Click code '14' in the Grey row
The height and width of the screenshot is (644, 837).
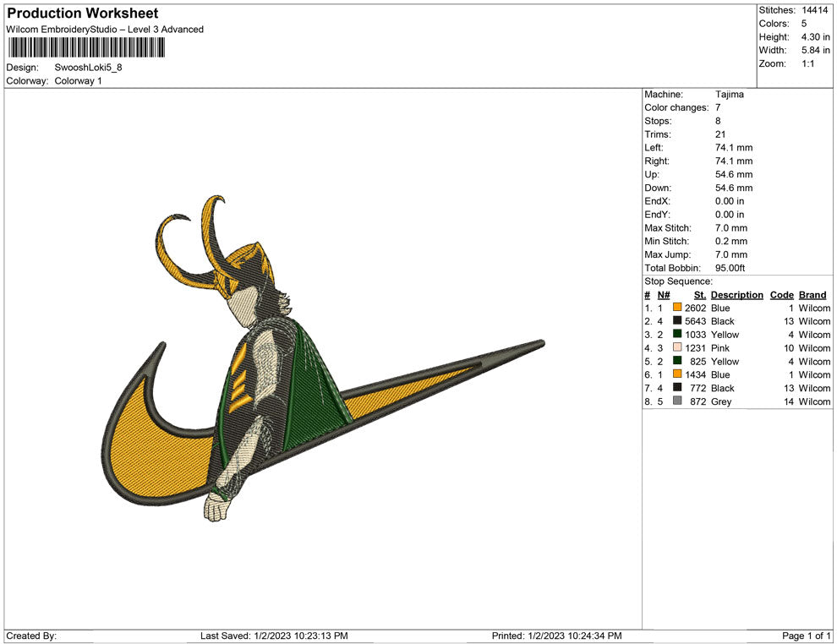point(789,401)
